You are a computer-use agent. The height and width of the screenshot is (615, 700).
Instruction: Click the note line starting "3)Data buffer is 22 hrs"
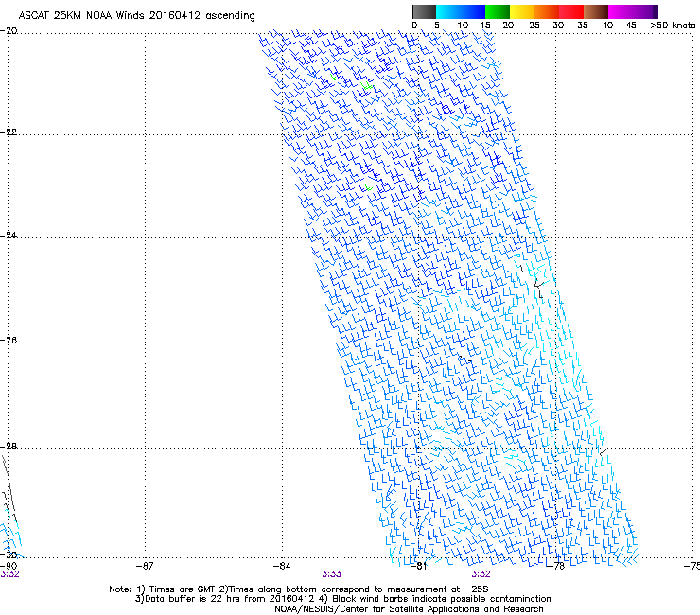(342, 599)
